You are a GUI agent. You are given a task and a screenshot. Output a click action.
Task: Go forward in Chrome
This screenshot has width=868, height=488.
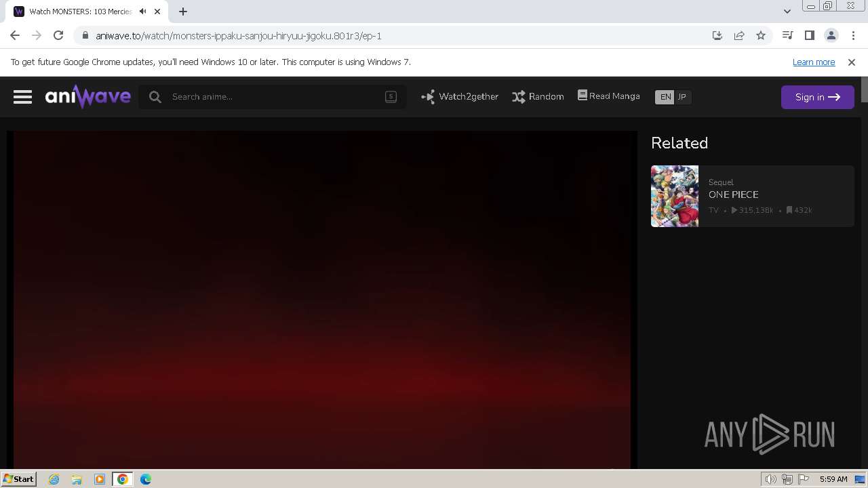(x=37, y=35)
